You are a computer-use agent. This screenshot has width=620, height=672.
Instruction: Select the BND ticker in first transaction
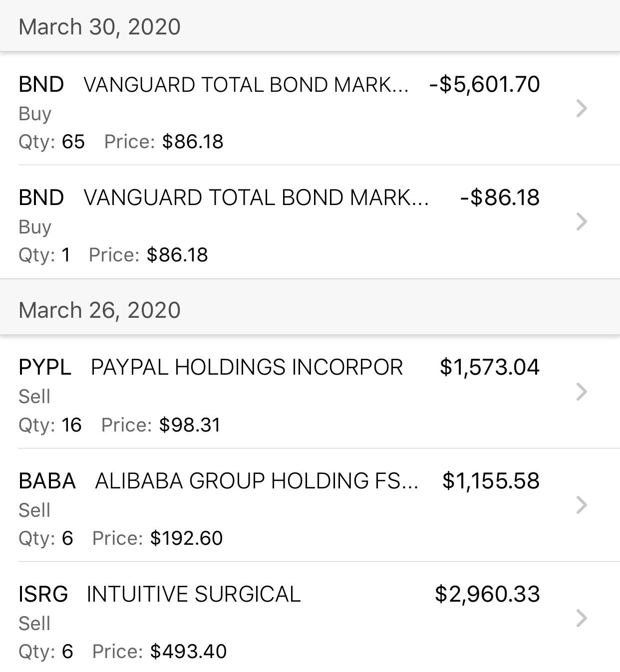pyautogui.click(x=41, y=84)
